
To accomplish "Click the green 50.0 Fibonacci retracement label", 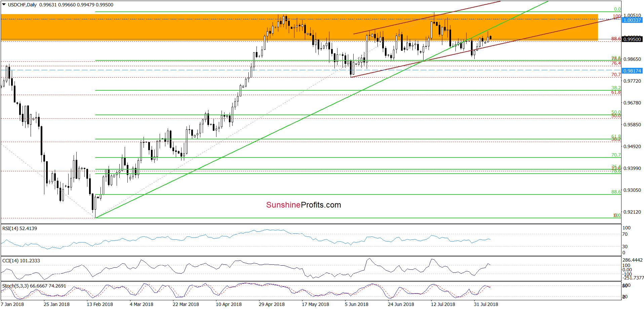I will 616,113.
